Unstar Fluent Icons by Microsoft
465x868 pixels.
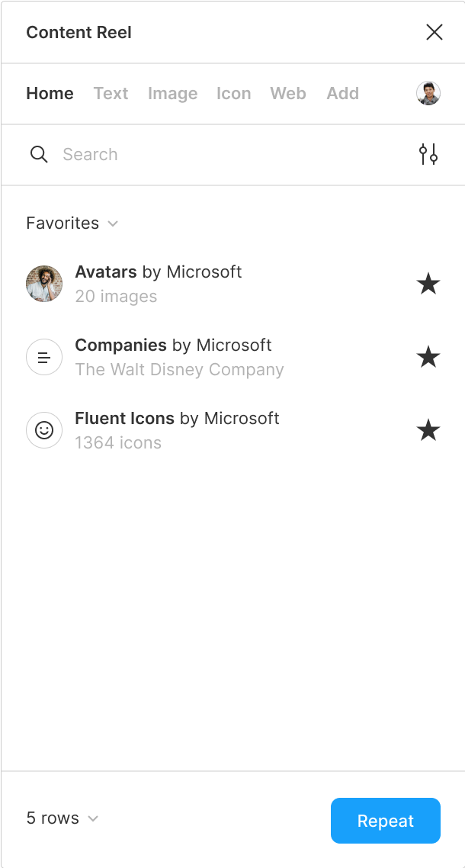(x=428, y=429)
